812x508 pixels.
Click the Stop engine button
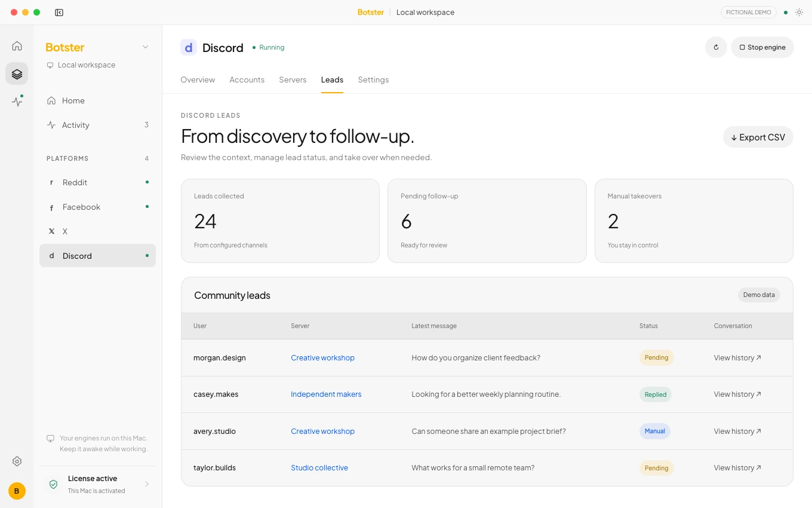pyautogui.click(x=762, y=47)
